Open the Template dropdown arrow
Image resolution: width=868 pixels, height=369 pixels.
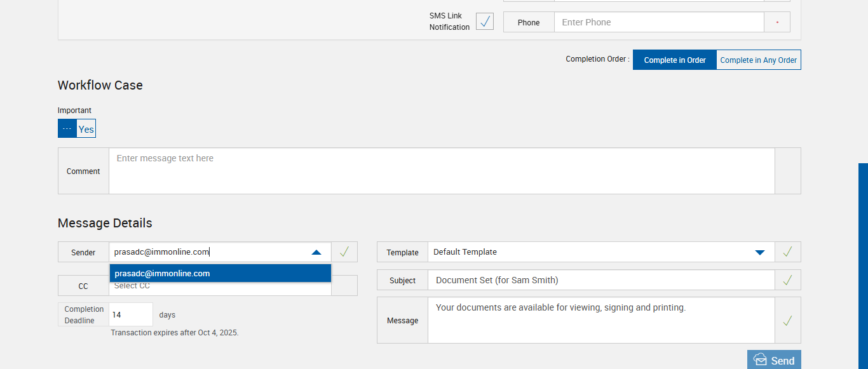pos(760,252)
